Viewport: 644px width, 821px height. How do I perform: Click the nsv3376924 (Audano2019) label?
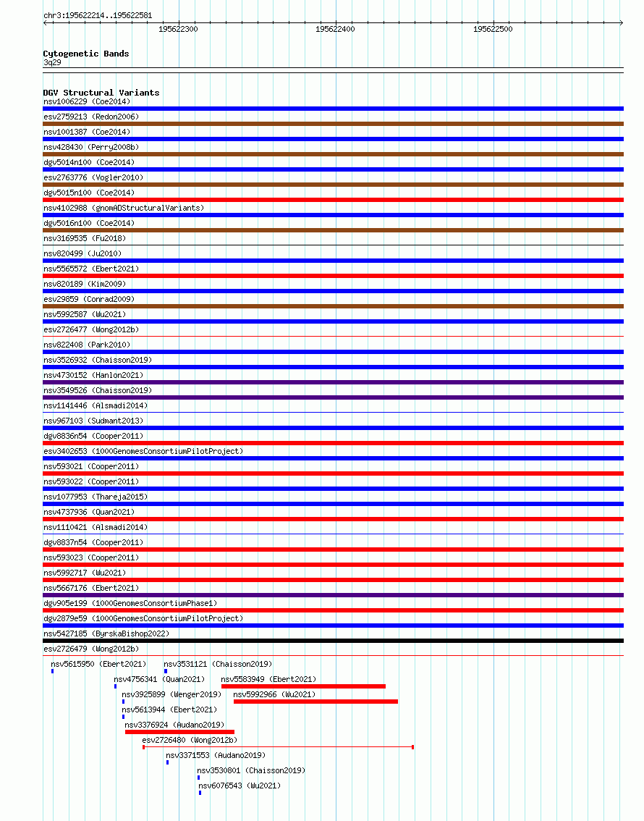(x=174, y=725)
